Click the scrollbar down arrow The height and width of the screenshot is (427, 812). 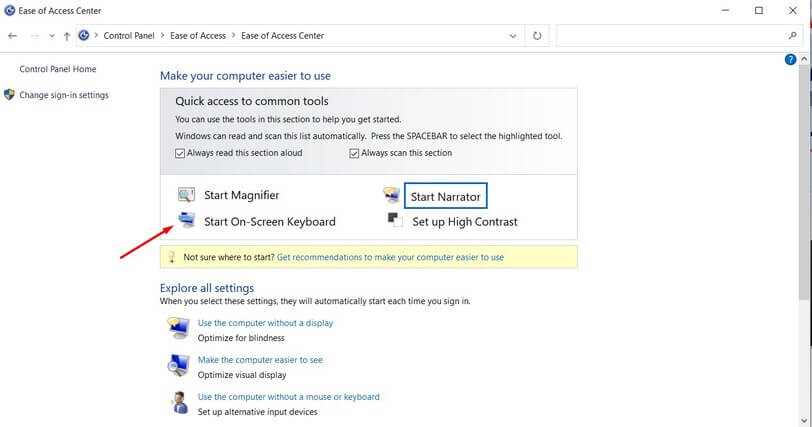(x=804, y=421)
